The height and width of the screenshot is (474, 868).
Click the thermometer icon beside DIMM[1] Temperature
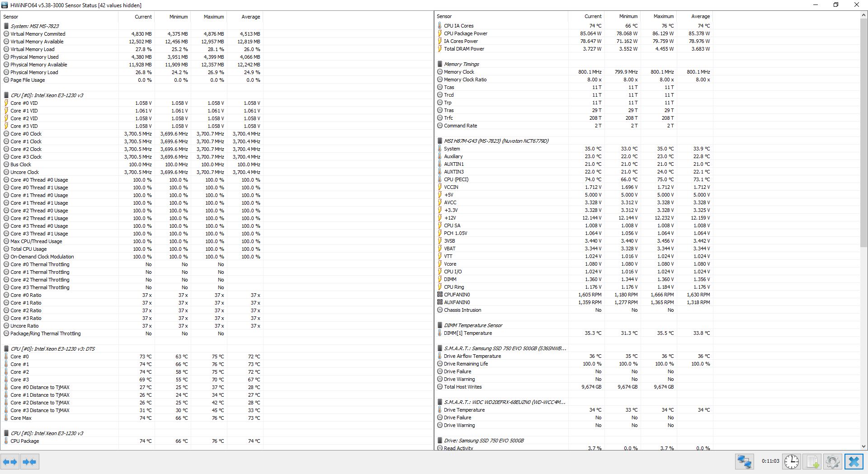440,333
